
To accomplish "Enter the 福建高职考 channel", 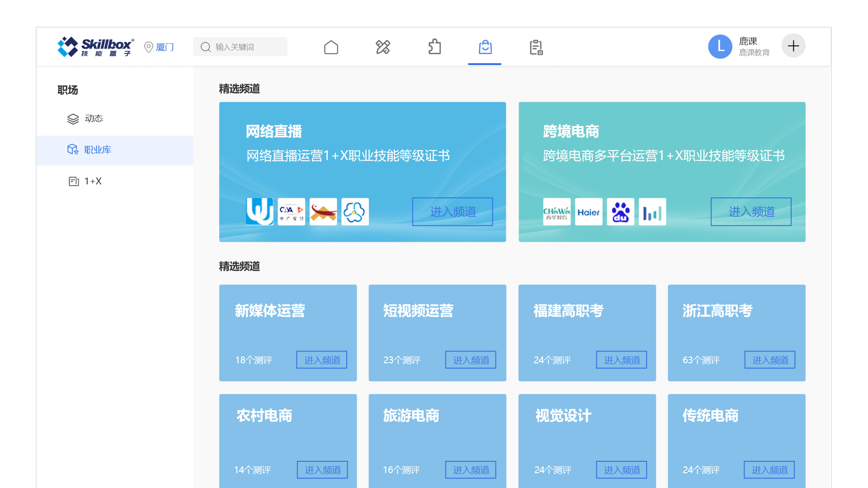I will click(x=621, y=360).
